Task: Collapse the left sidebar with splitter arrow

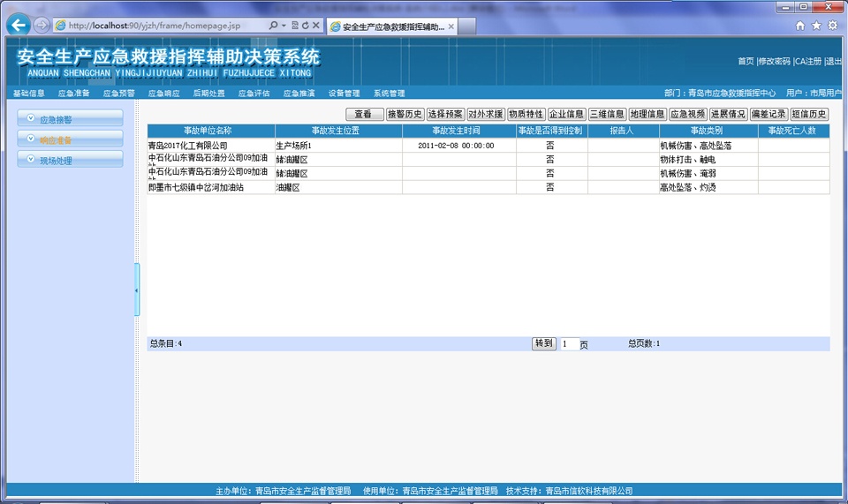Action: pos(137,290)
